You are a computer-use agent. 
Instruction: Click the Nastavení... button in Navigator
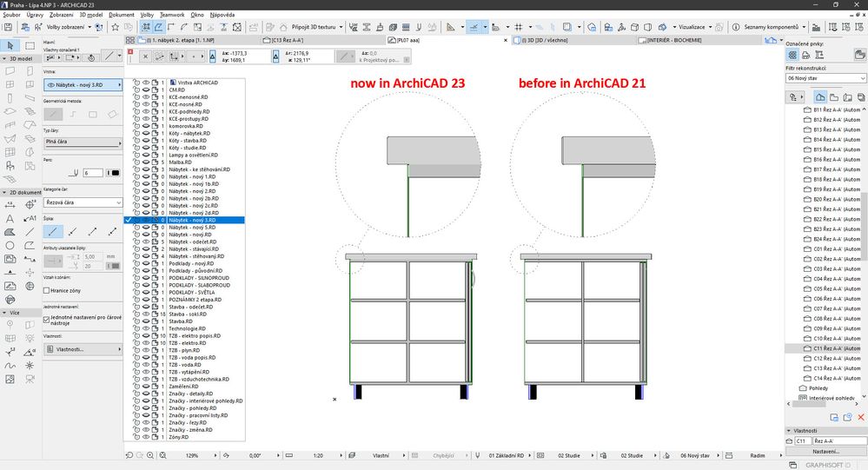[x=826, y=451]
